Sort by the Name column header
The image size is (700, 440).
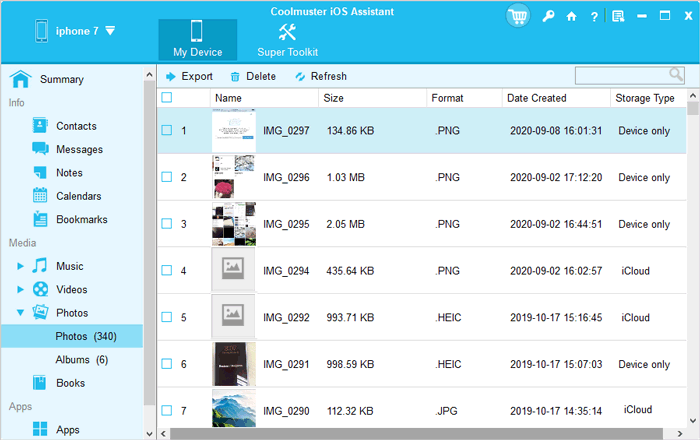point(264,98)
